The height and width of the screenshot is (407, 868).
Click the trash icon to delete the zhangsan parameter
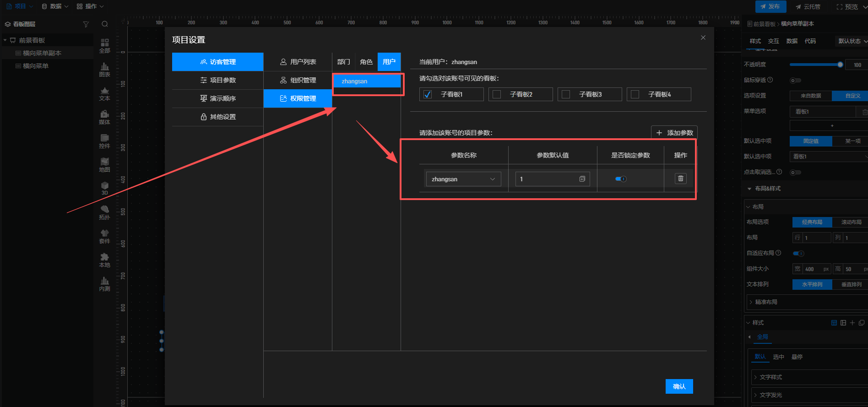pyautogui.click(x=680, y=179)
